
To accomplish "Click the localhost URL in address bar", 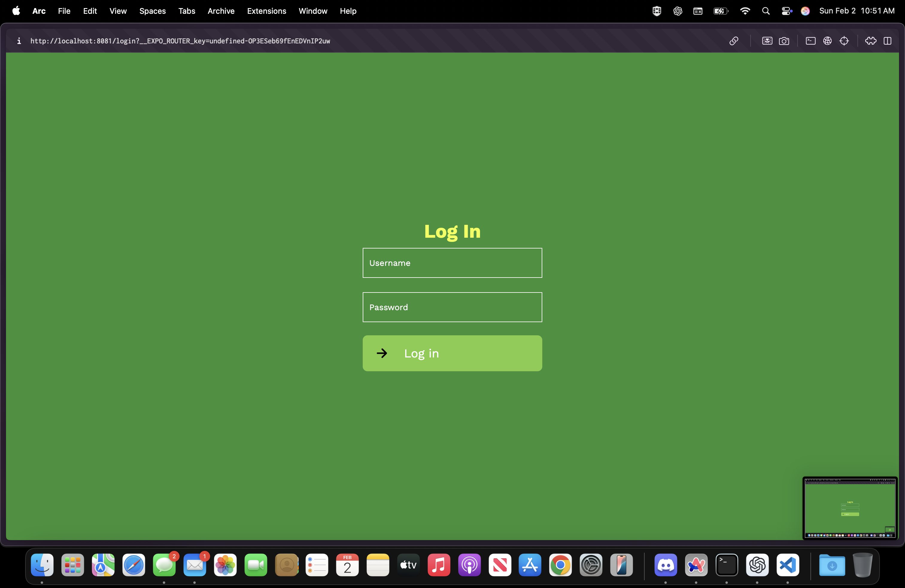I will [x=180, y=41].
